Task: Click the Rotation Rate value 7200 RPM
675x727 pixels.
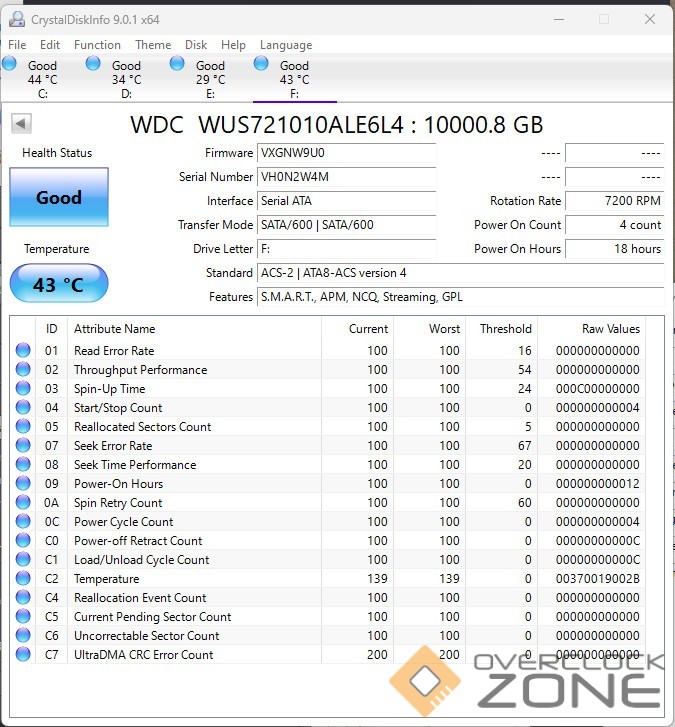Action: 615,201
